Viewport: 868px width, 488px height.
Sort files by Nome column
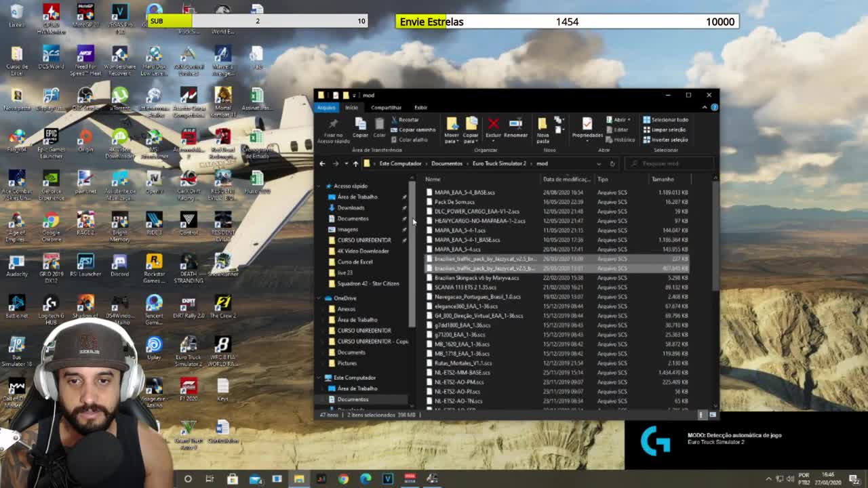[433, 179]
